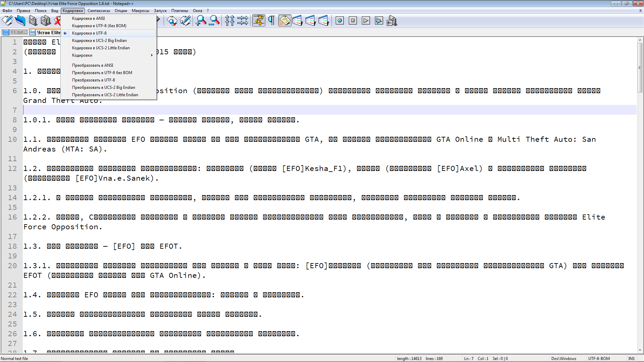This screenshot has width=644, height=362.
Task: Click the Zoom In magnifier icon
Action: [201, 21]
